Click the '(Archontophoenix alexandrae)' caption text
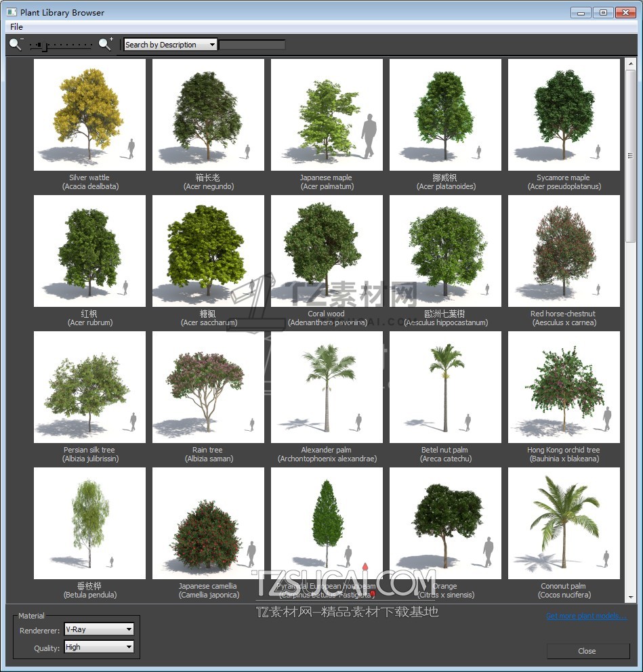Screen dimensions: 643x672 point(327,459)
